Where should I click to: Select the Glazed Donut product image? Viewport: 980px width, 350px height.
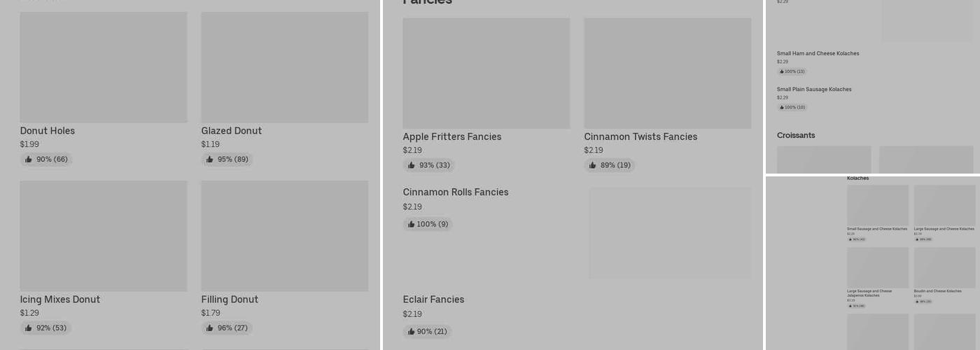click(x=285, y=67)
